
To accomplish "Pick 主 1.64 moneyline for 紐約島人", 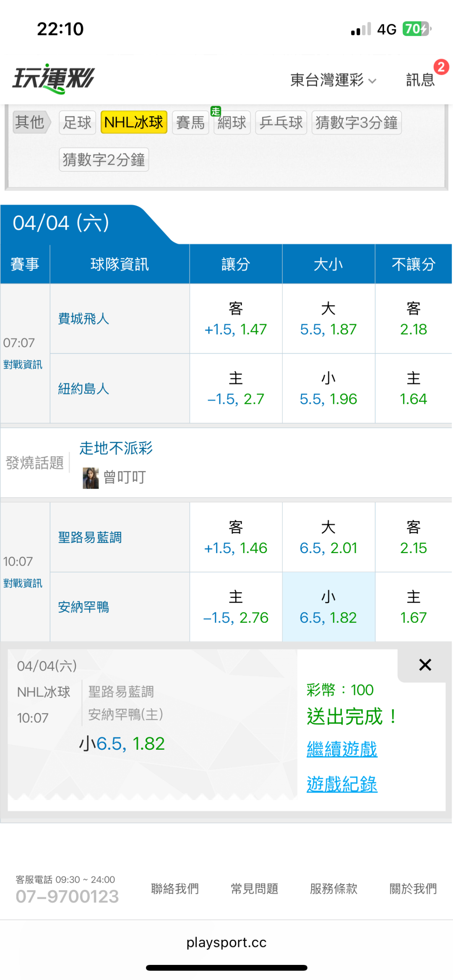I will click(413, 388).
